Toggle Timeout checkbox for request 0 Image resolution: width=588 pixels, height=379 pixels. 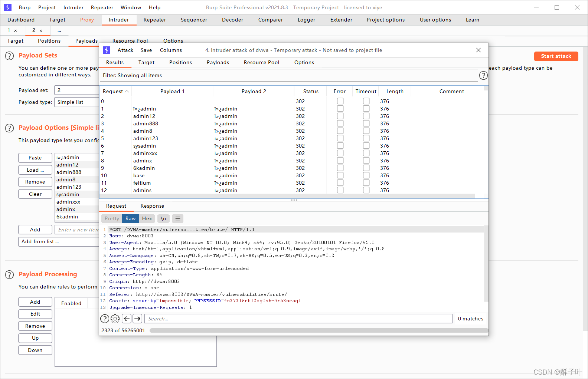366,101
